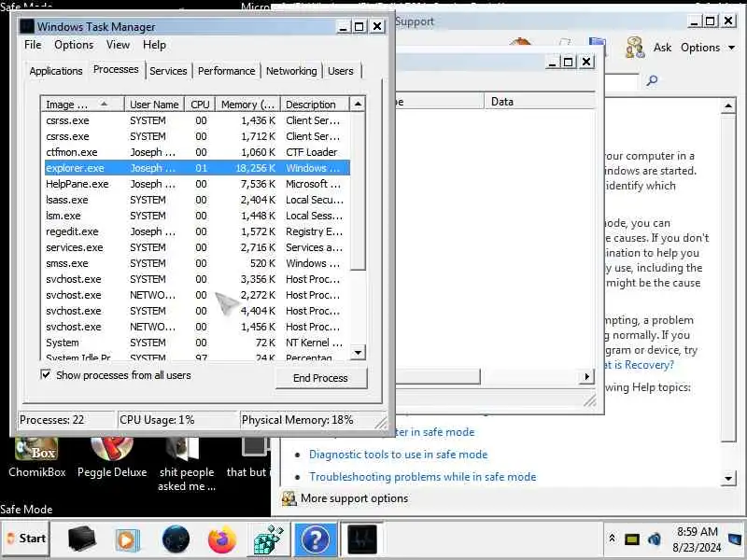The height and width of the screenshot is (560, 747).
Task: Switch to Task Manager taskbar button
Action: [362, 539]
